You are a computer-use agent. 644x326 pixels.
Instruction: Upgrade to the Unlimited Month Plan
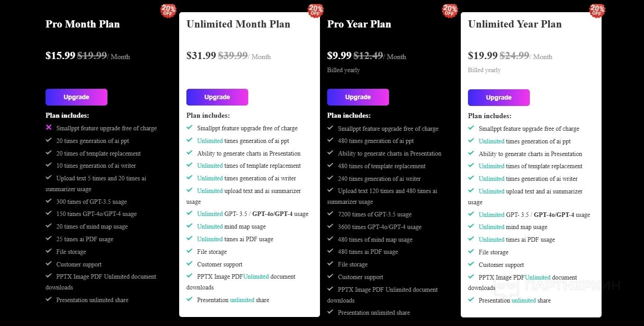(217, 97)
